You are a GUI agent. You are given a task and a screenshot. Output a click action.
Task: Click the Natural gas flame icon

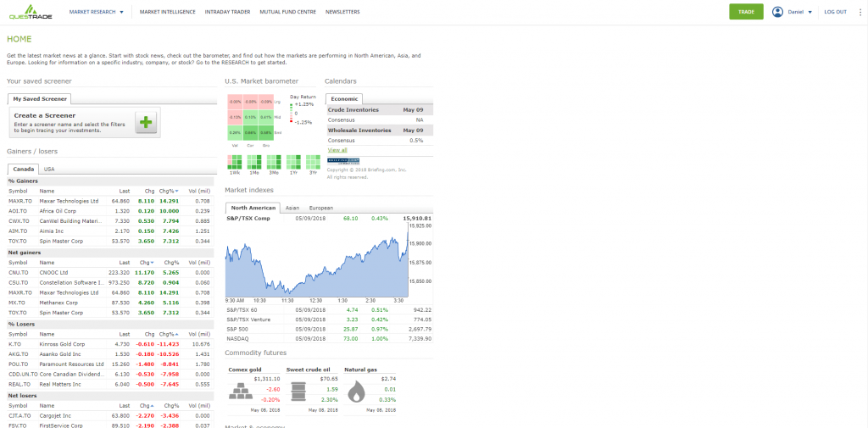click(x=357, y=392)
